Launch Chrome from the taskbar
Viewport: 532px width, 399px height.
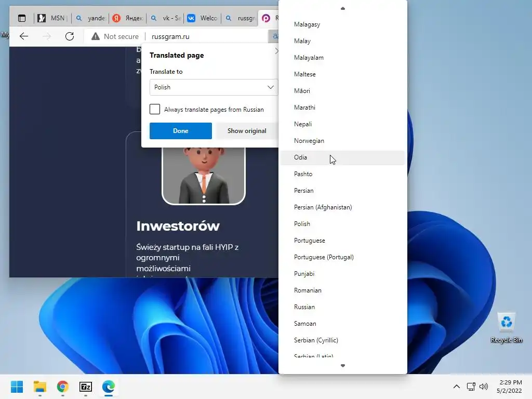[63, 387]
